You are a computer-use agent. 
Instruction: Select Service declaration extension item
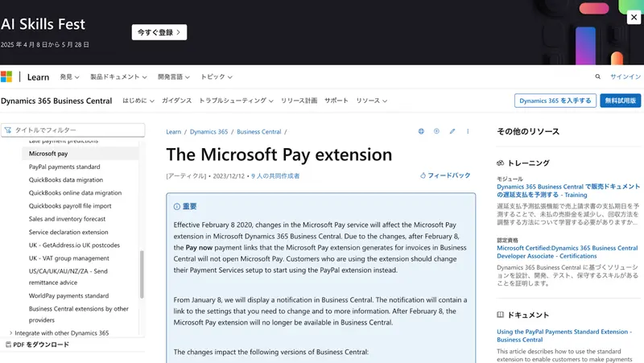coord(68,232)
